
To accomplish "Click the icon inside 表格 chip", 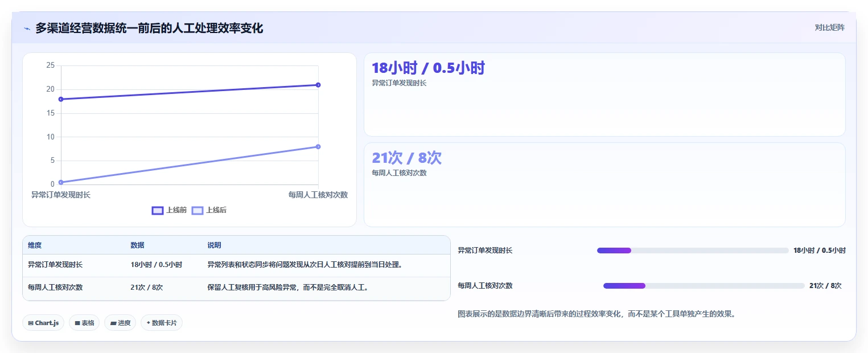I will click(77, 323).
